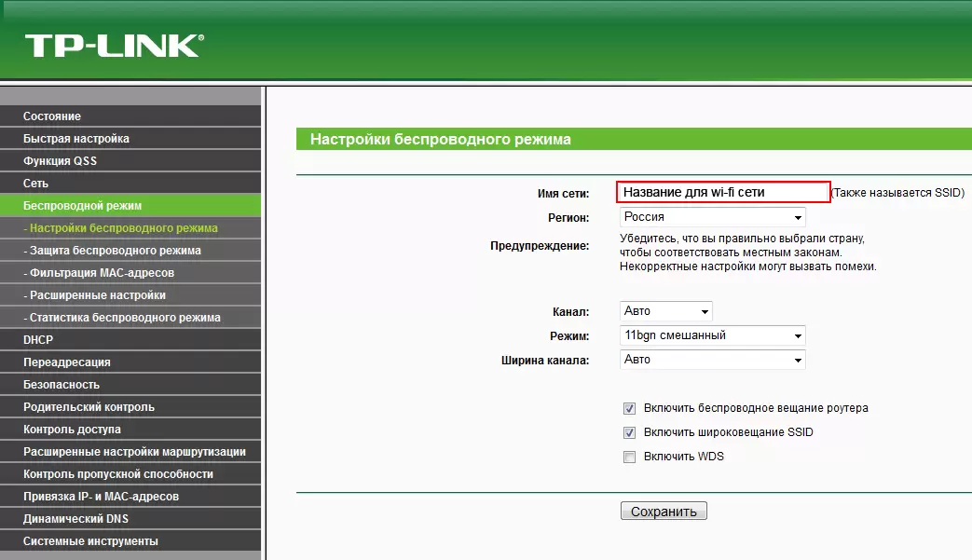Screen dimensions: 972x560
Task: Enable the WDS checkbox
Action: [x=630, y=457]
